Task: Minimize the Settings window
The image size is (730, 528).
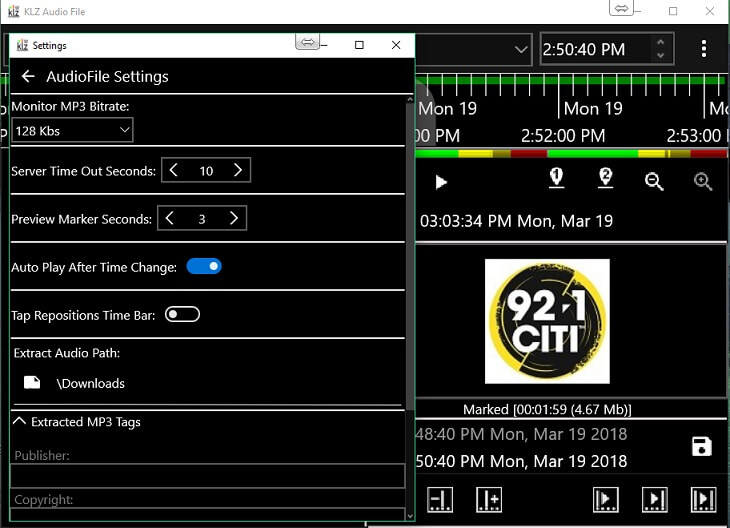Action: click(324, 45)
